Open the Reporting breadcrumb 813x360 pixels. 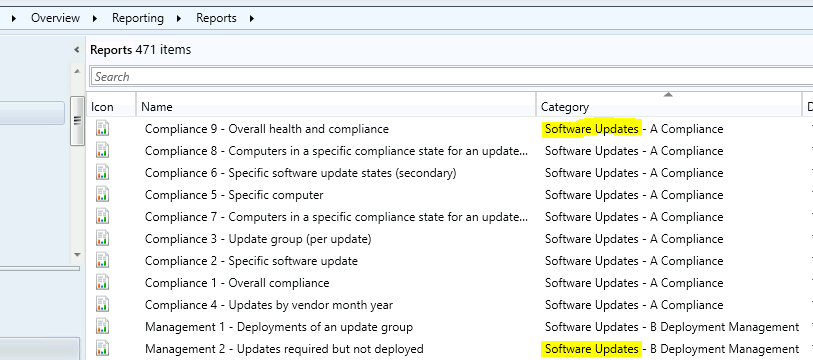(x=137, y=18)
